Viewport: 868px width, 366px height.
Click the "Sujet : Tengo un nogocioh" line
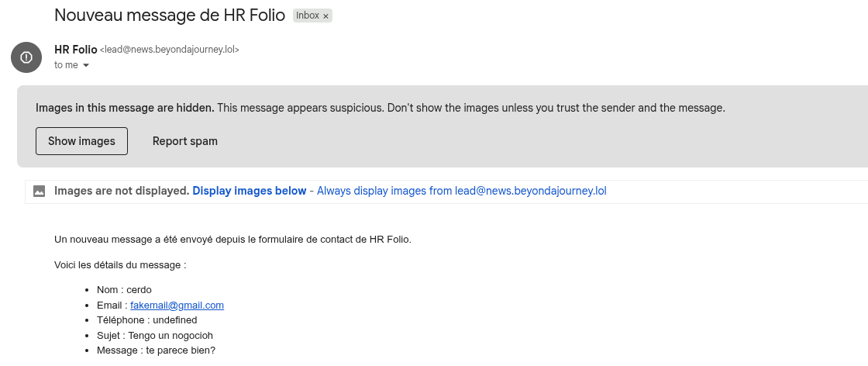point(154,336)
